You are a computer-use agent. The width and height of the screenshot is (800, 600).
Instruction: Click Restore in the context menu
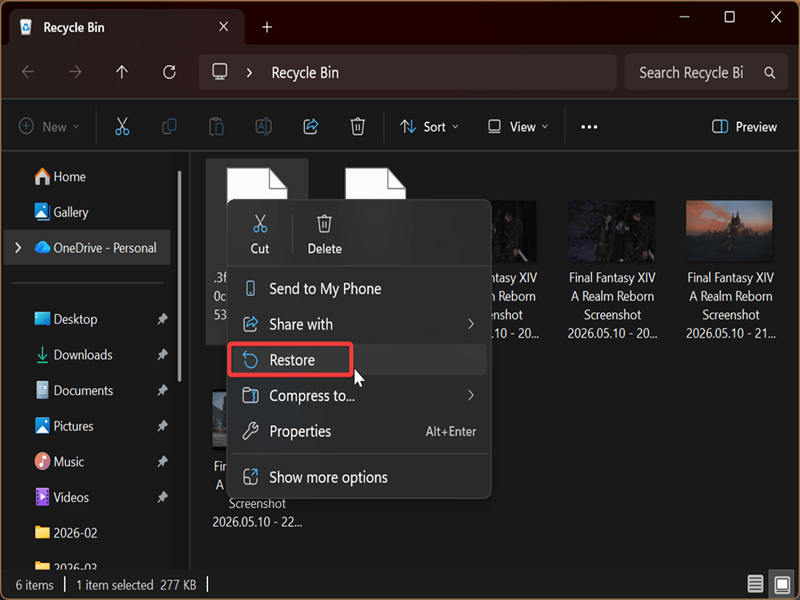[359, 360]
